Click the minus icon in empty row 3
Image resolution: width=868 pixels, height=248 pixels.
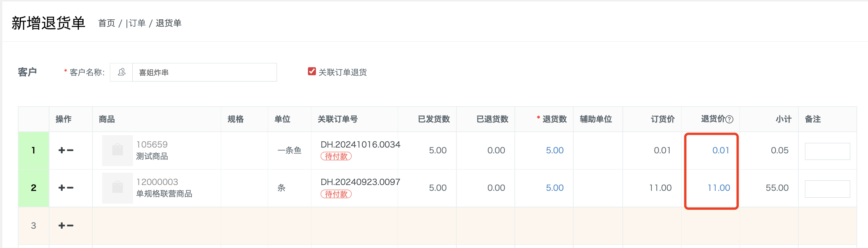[70, 226]
